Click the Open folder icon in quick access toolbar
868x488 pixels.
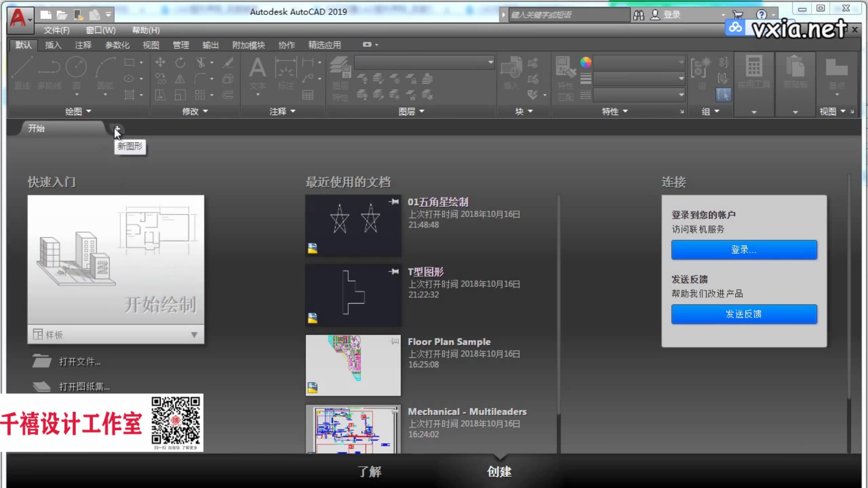point(61,15)
